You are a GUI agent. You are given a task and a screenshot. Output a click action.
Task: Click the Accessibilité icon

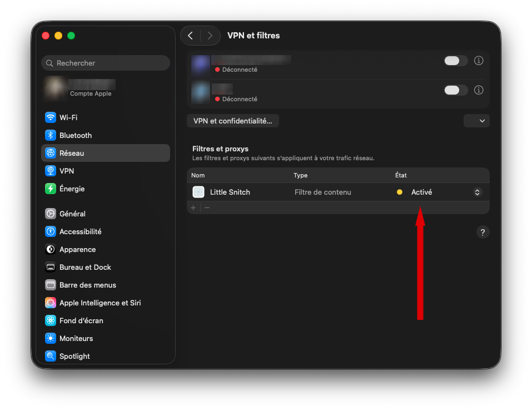51,231
